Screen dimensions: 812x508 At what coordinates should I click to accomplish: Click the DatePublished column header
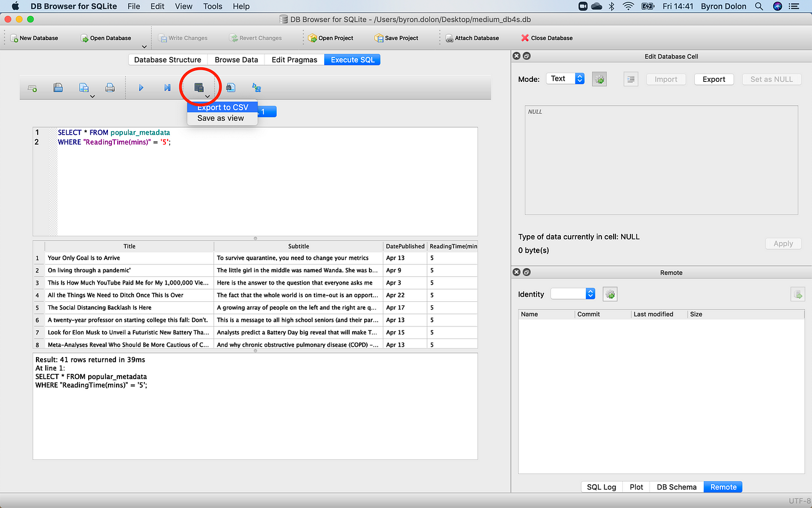tap(405, 246)
